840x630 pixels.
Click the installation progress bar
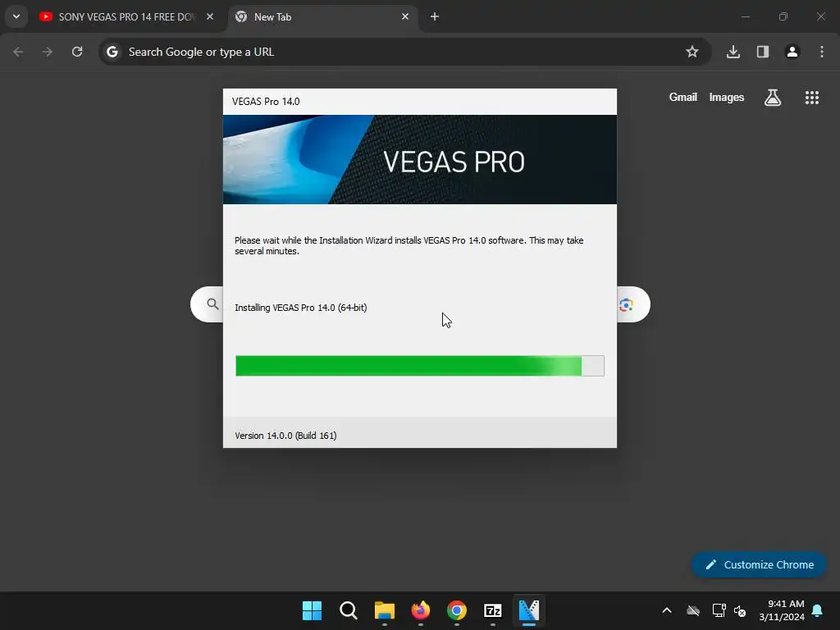click(x=420, y=366)
